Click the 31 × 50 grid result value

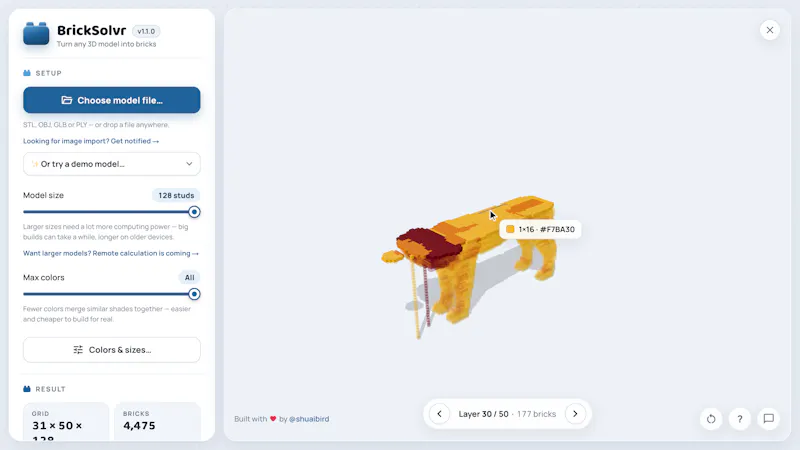pos(57,431)
